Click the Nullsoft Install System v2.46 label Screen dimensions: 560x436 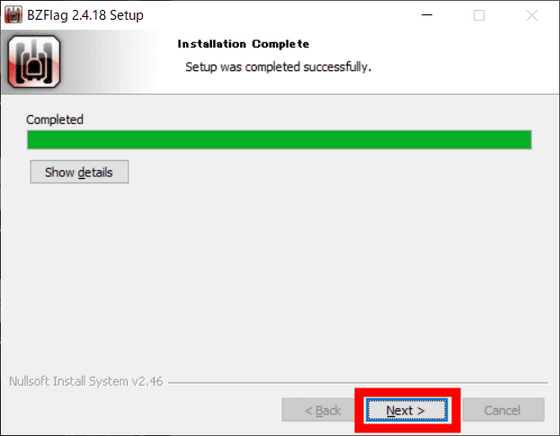pyautogui.click(x=86, y=381)
